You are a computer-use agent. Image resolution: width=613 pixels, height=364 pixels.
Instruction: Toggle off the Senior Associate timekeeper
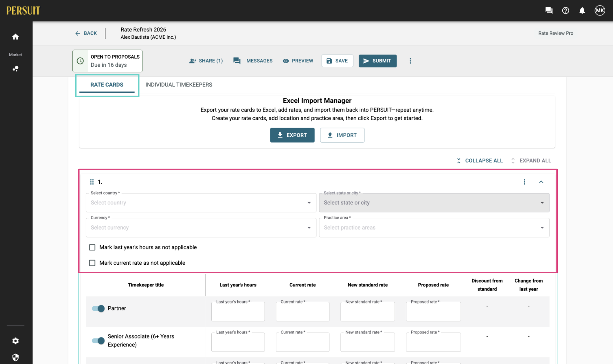[97, 341]
